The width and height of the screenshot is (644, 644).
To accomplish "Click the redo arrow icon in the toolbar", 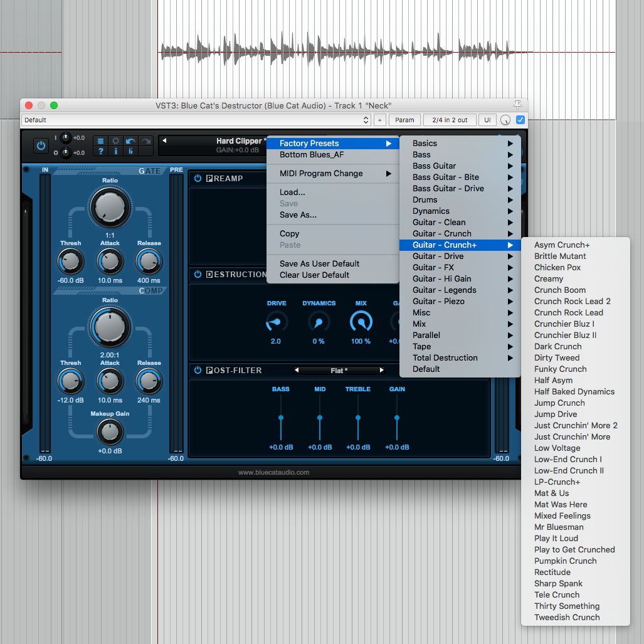I will 145,140.
